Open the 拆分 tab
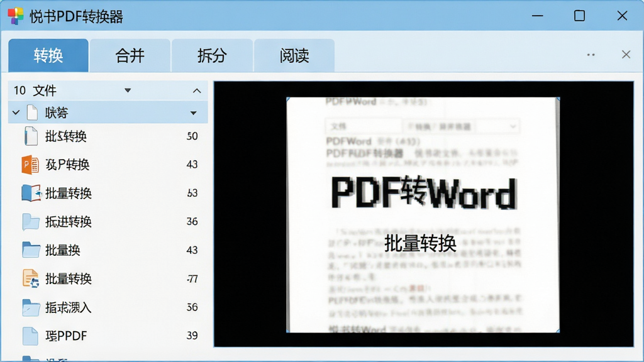Viewport: 644px width, 362px height. pyautogui.click(x=212, y=55)
